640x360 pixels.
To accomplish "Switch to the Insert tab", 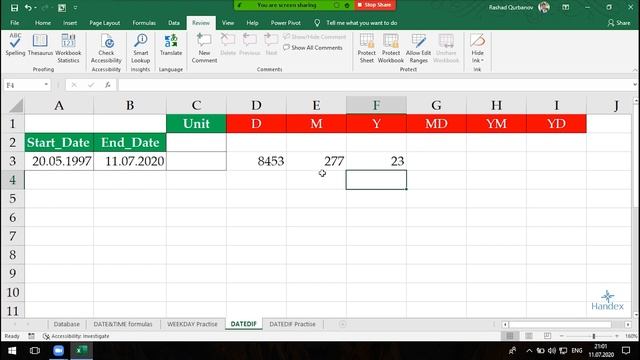I will coord(70,23).
